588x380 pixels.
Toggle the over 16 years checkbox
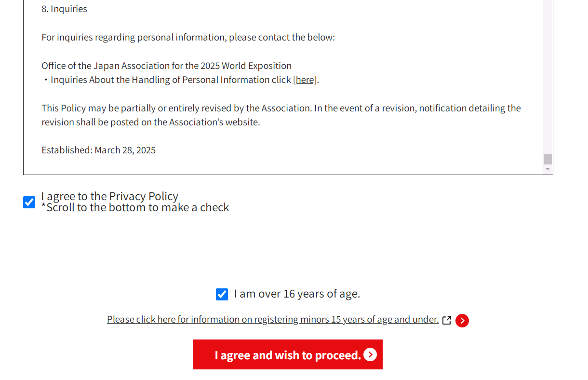(222, 294)
